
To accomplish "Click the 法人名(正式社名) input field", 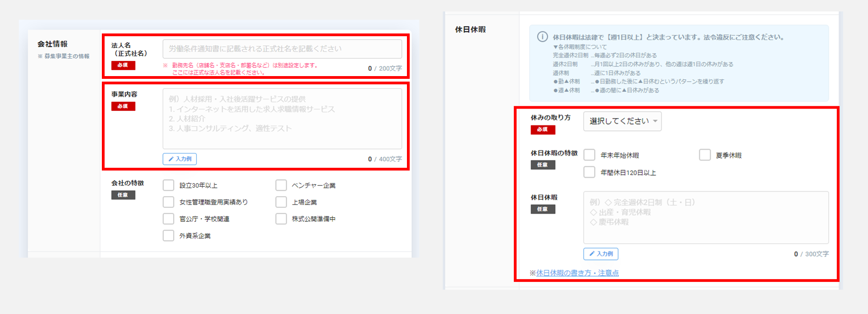I will pos(282,49).
